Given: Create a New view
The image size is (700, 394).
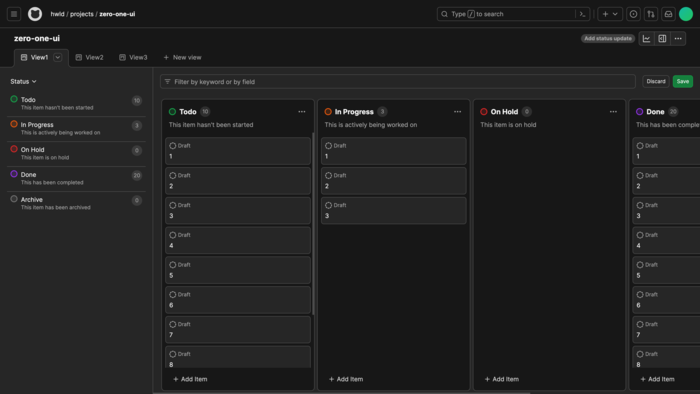Looking at the screenshot, I should tap(182, 57).
